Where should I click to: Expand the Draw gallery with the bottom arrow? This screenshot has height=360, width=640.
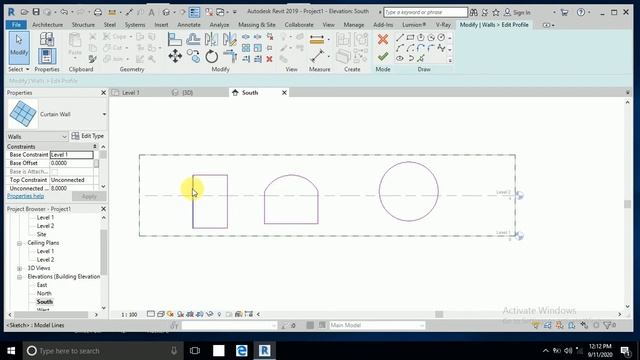[450, 60]
